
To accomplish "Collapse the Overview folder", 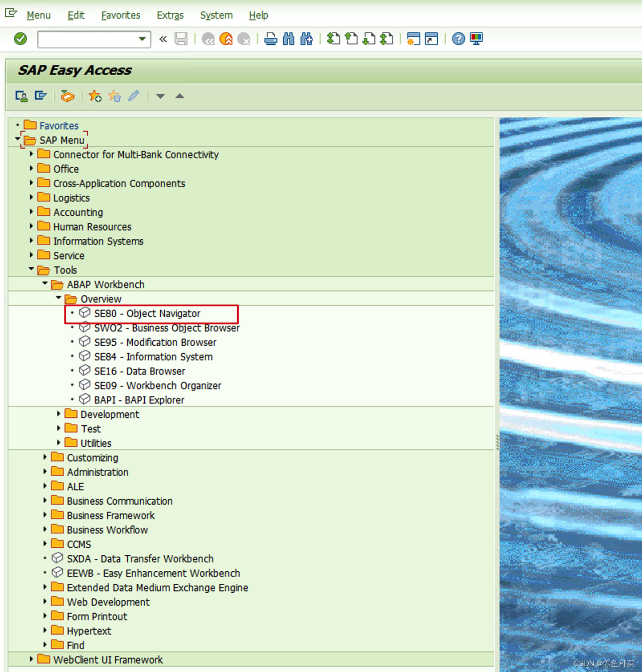I will click(x=59, y=298).
